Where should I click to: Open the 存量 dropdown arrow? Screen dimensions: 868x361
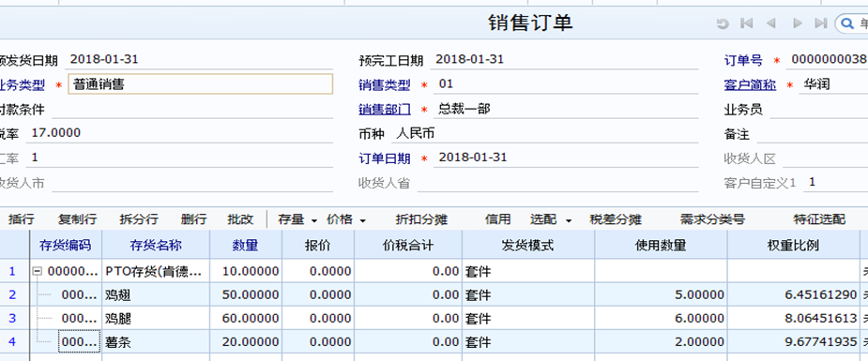tap(314, 220)
